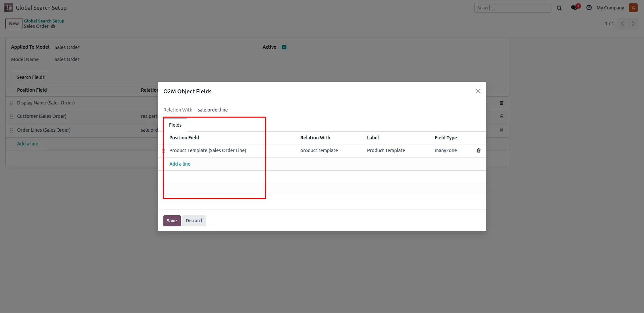Add a line in dialog Fields list
644x313 pixels.
[x=180, y=164]
